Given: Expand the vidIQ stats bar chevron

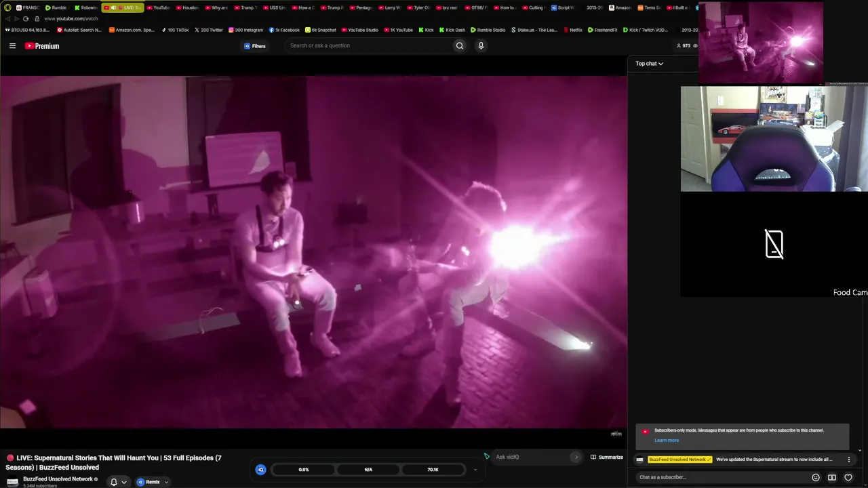Looking at the screenshot, I should (475, 469).
